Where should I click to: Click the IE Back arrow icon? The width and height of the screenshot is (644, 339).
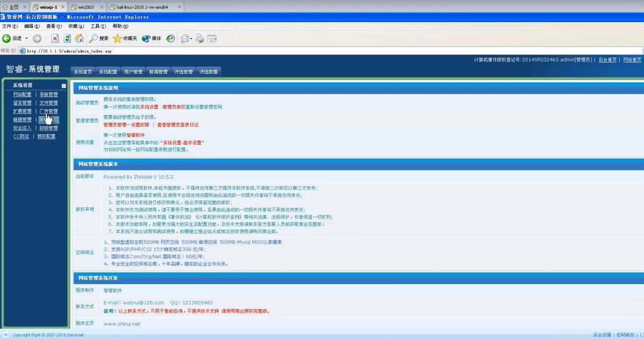coord(6,39)
